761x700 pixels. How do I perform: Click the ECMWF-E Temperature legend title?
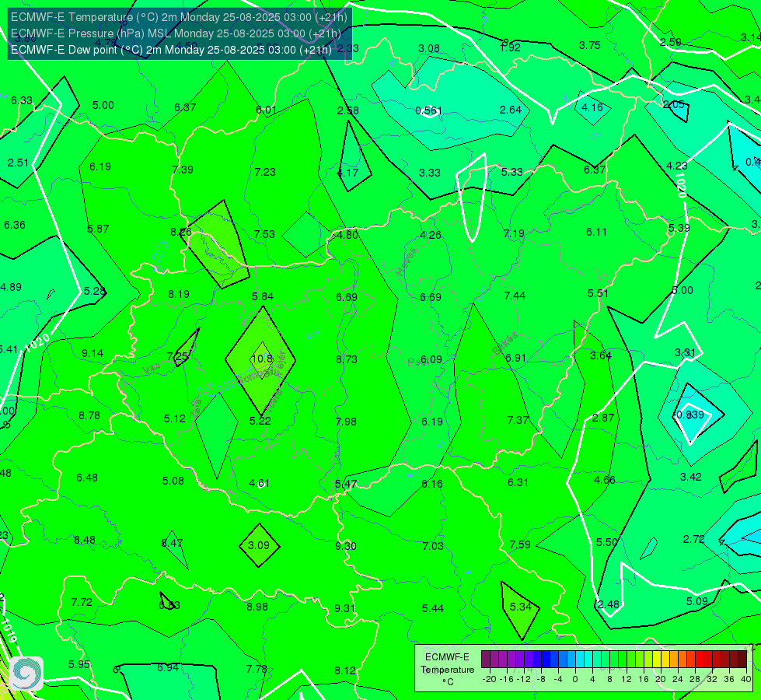tap(447, 670)
